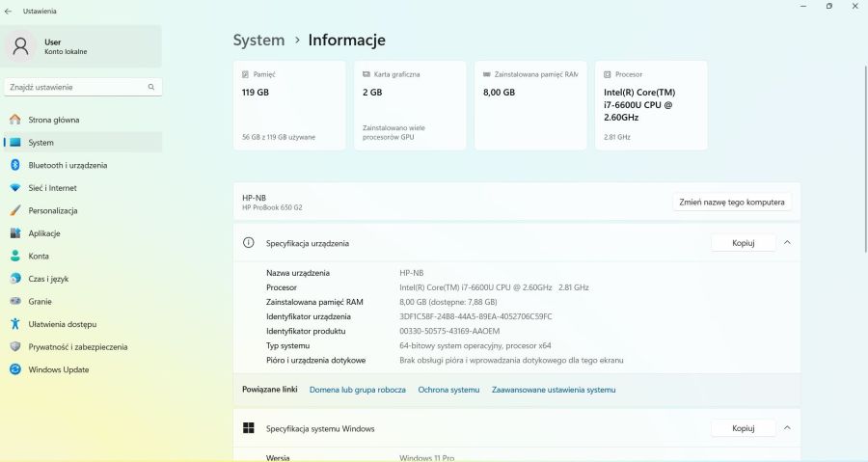The height and width of the screenshot is (462, 868).
Task: Open Windows Update page
Action: tap(83, 369)
